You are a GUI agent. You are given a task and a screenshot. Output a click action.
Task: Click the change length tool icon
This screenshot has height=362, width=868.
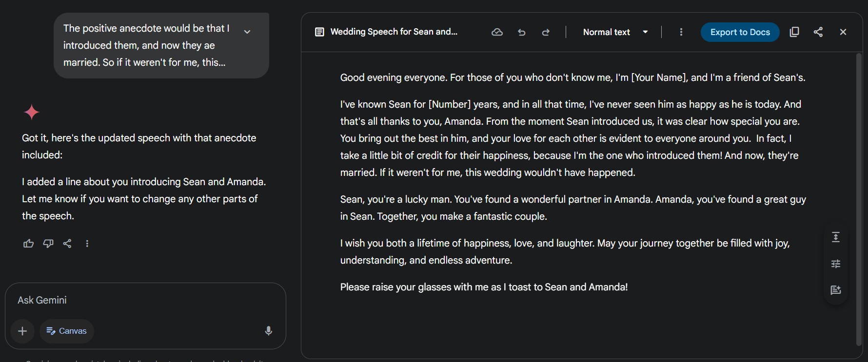836,237
